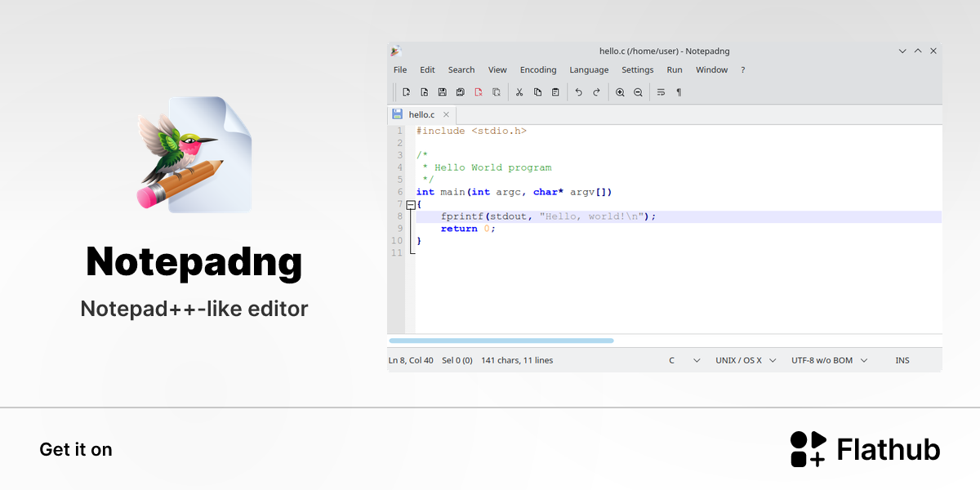
Task: Click the blue save-state icon on hello.c tab
Action: click(398, 114)
